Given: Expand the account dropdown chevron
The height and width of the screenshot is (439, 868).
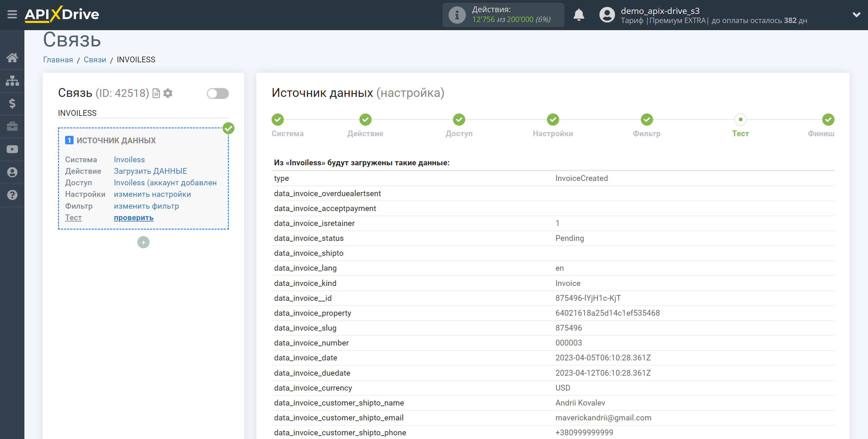Looking at the screenshot, I should pos(856,15).
